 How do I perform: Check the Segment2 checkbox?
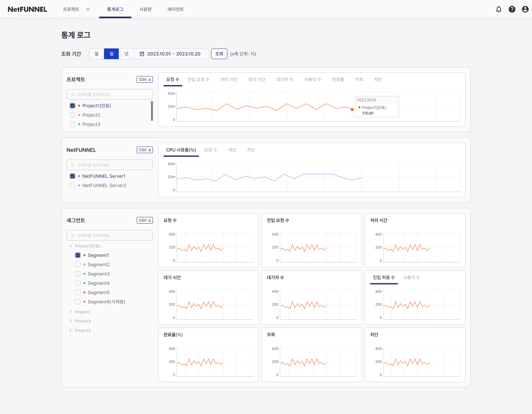pos(78,265)
